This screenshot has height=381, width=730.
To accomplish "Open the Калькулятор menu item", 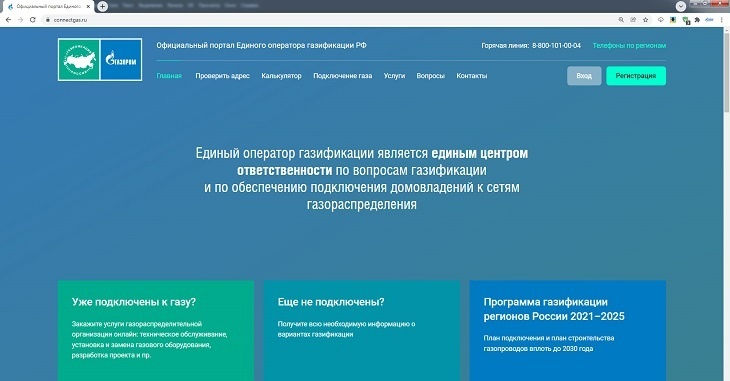I will tap(282, 76).
